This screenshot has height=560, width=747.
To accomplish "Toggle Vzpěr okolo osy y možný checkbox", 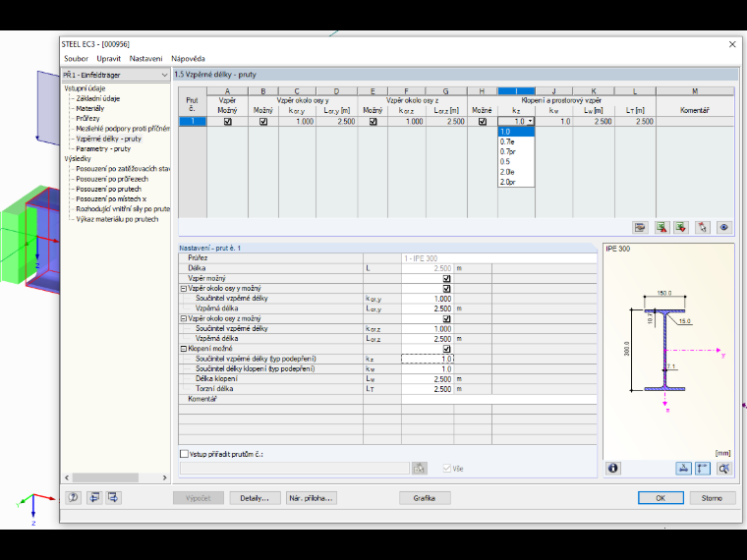I will (x=446, y=289).
